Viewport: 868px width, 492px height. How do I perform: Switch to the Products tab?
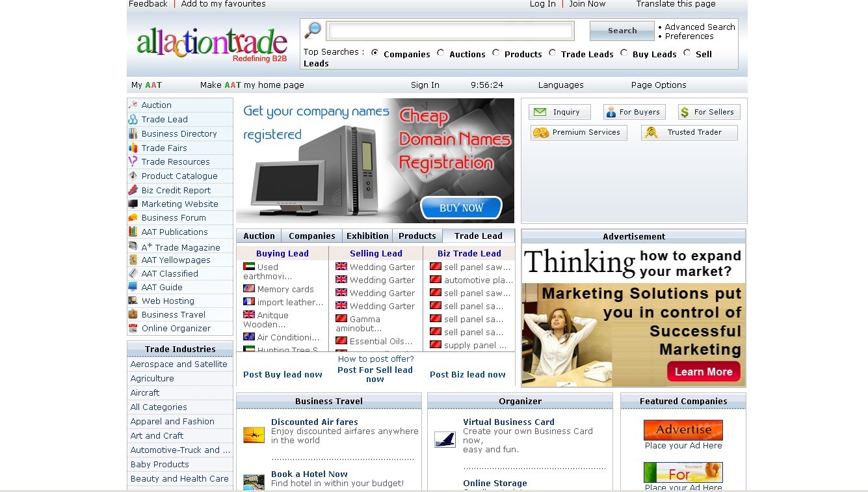pos(417,236)
